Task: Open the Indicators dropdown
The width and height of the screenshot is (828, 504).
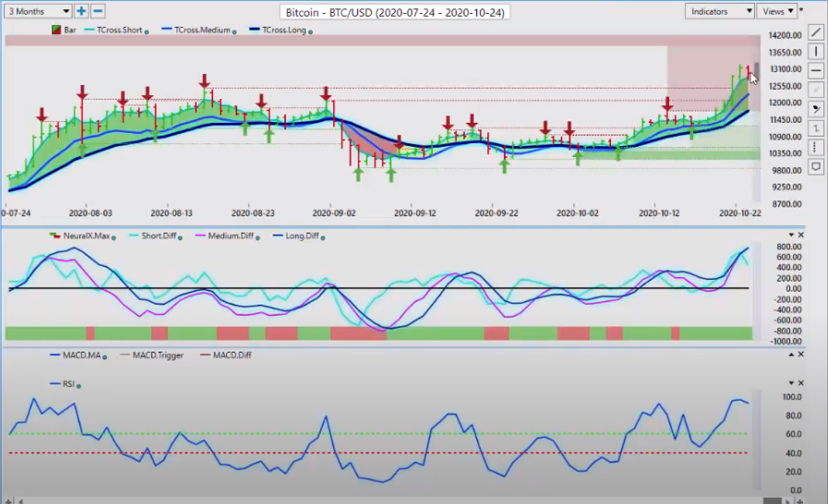Action: click(x=719, y=11)
